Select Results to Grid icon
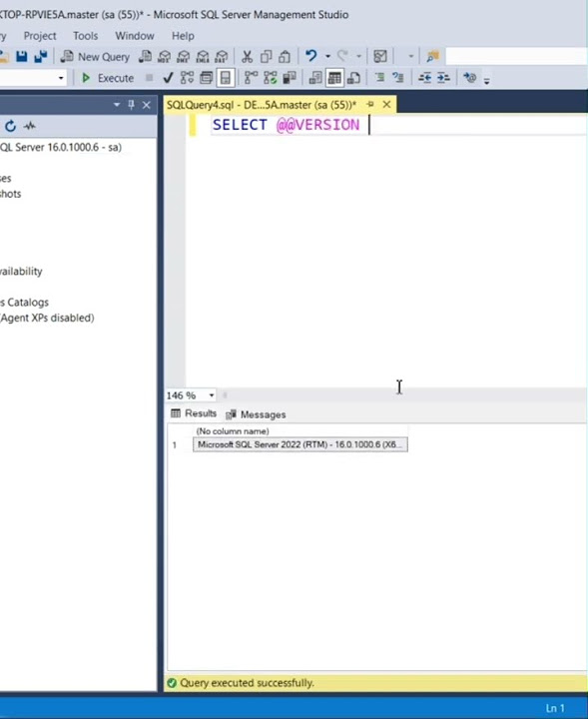 click(334, 78)
